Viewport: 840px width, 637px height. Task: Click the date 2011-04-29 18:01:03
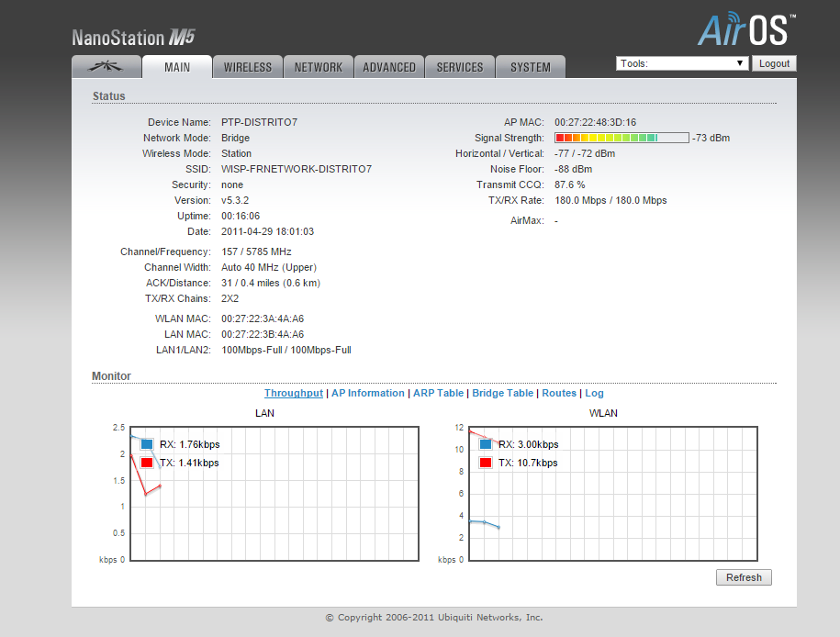[x=267, y=231]
